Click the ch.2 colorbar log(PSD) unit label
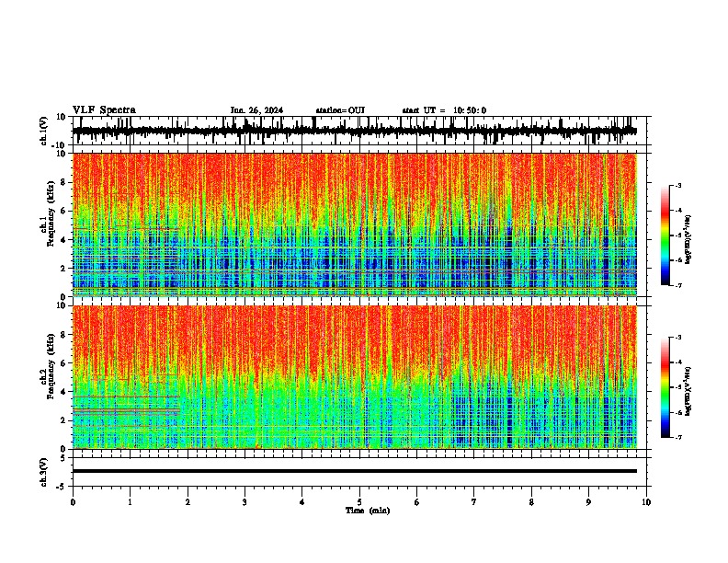Screen dimensions: 728x563 click(x=688, y=391)
